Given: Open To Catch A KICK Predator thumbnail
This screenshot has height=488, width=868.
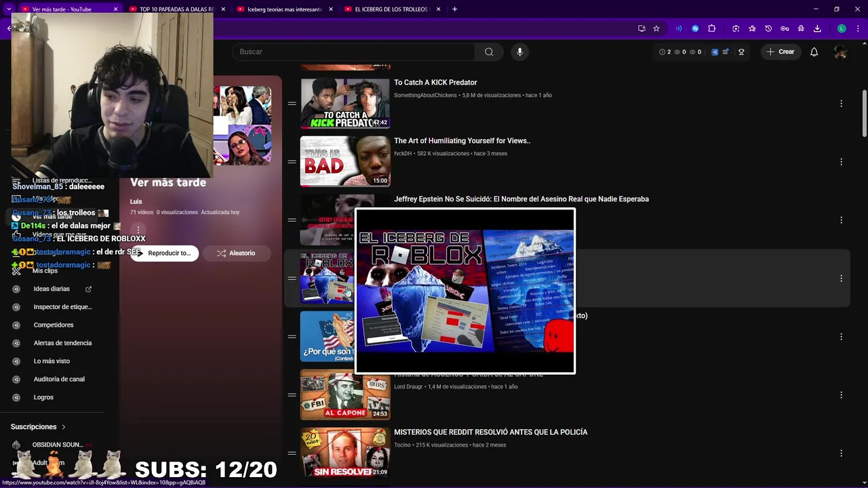Looking at the screenshot, I should click(345, 104).
